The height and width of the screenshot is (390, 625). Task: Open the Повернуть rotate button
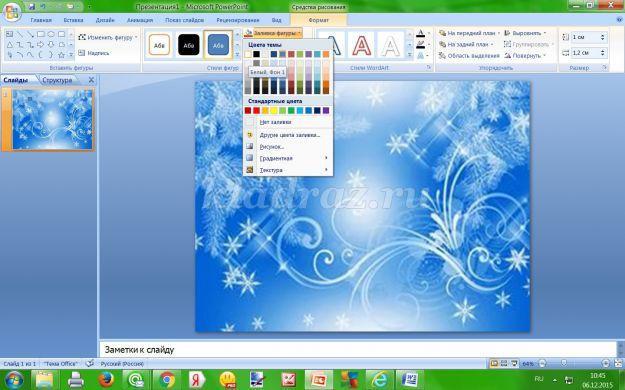pos(526,56)
